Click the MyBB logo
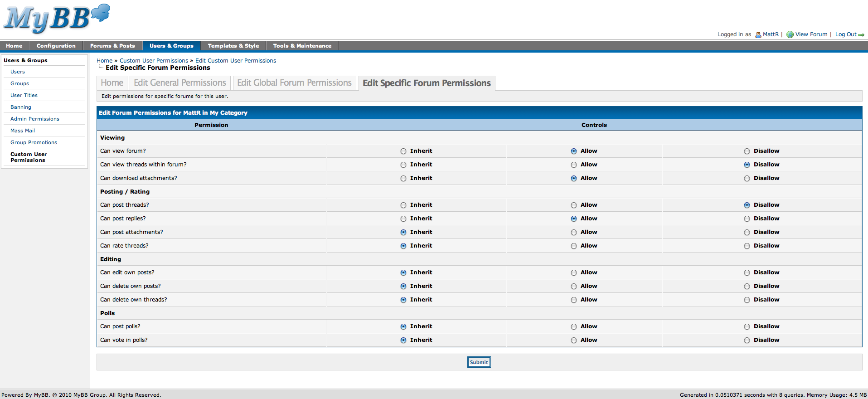 (x=57, y=19)
